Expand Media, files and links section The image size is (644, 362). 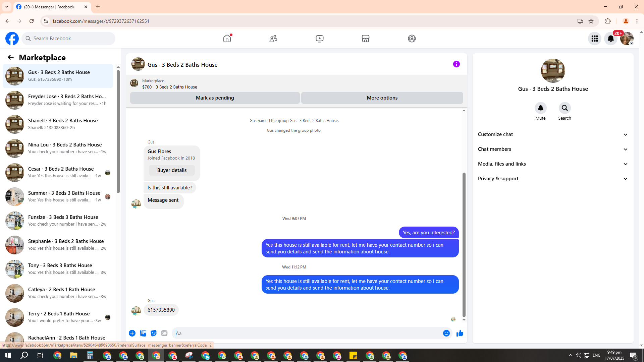point(553,164)
